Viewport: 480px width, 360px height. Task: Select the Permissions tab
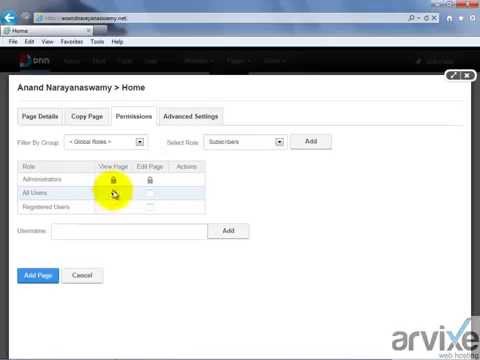pyautogui.click(x=134, y=116)
